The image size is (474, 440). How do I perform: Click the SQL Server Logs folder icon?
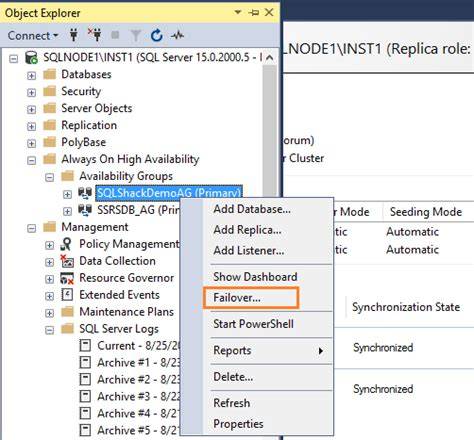[68, 328]
